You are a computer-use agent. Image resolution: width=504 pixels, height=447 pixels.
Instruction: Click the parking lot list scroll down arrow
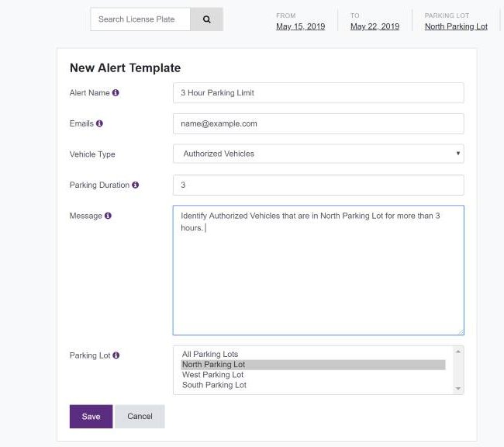click(x=458, y=389)
